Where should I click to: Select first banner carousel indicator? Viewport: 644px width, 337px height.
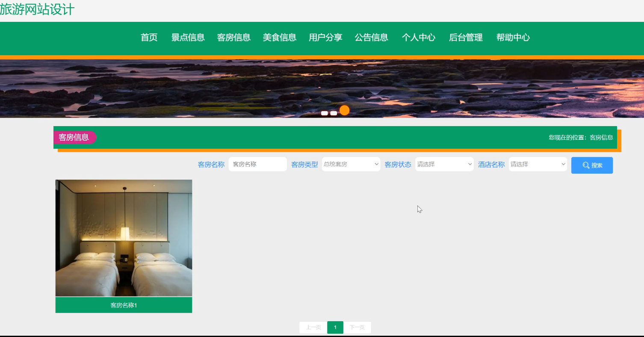coord(325,113)
